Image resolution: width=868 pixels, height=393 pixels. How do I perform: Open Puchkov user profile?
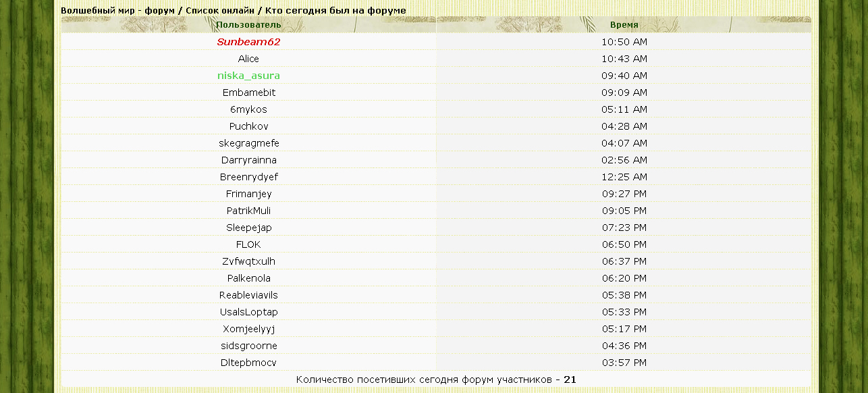pyautogui.click(x=248, y=126)
